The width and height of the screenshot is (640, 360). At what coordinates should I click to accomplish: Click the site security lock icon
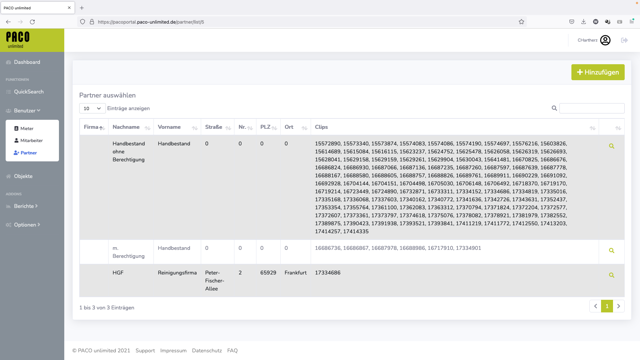(91, 22)
